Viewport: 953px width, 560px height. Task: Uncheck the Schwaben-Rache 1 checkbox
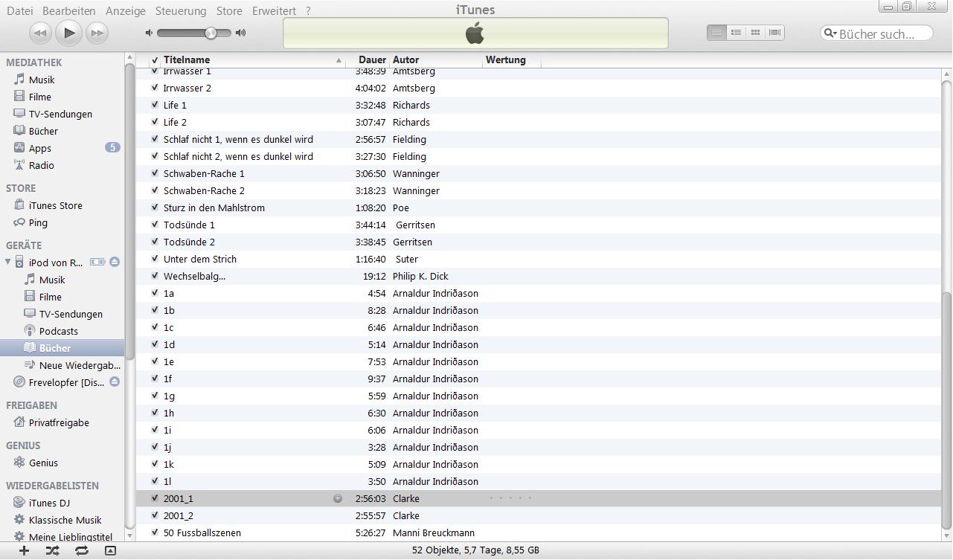155,173
